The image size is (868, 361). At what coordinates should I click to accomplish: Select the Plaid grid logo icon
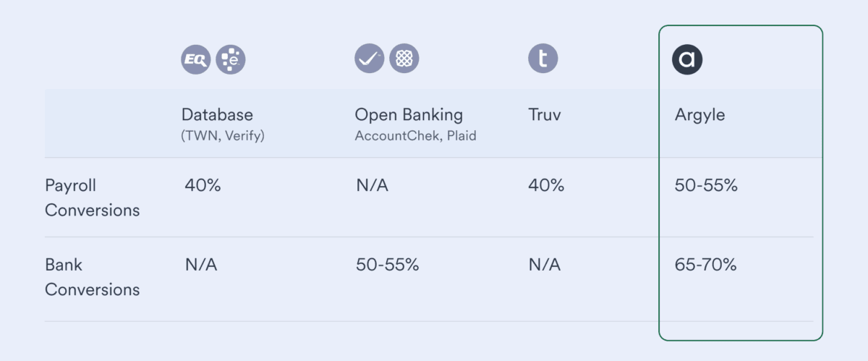click(x=404, y=59)
